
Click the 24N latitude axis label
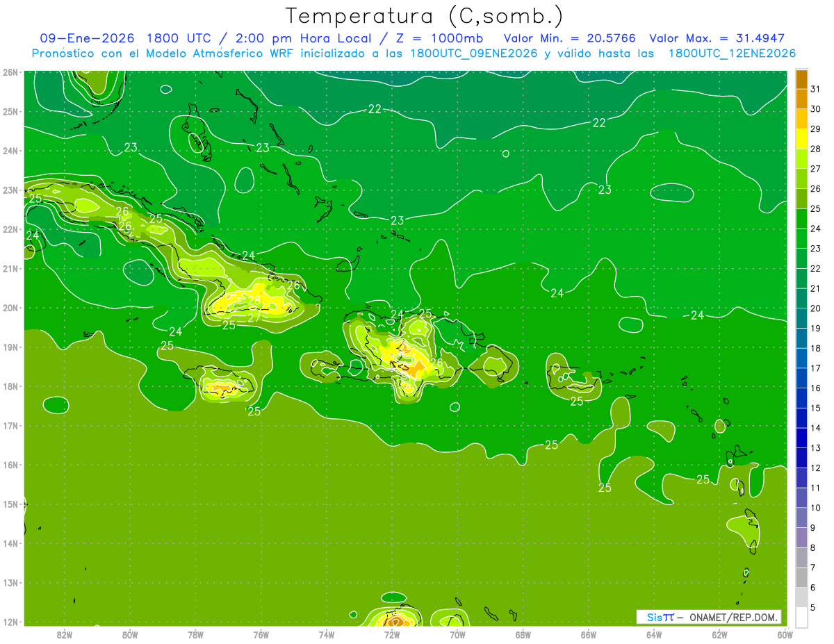pyautogui.click(x=10, y=151)
